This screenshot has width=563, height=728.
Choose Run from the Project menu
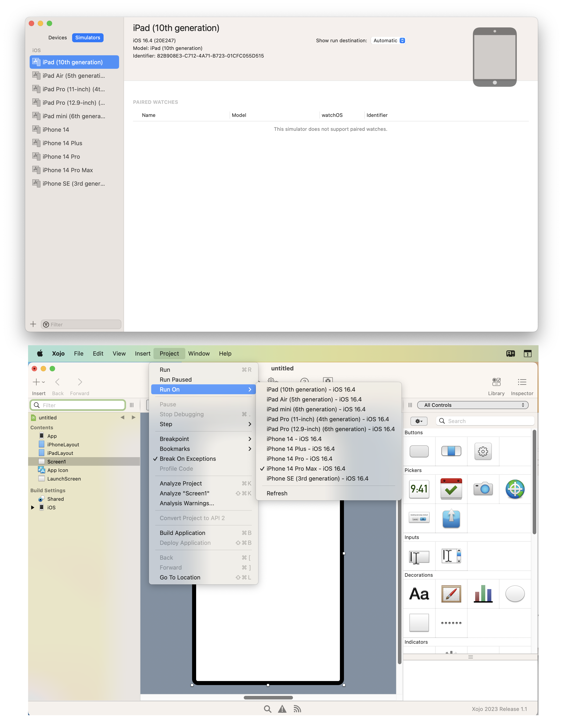pyautogui.click(x=204, y=370)
